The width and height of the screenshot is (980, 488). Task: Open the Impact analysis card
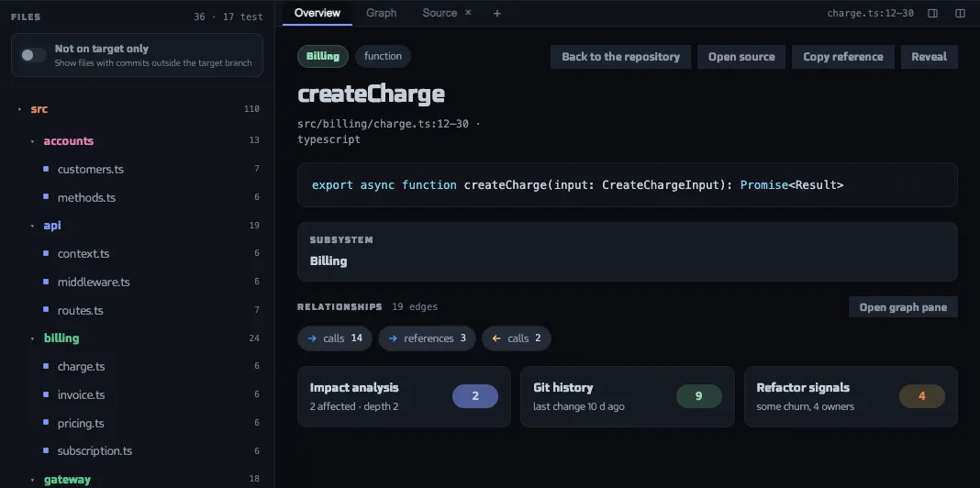tap(404, 397)
